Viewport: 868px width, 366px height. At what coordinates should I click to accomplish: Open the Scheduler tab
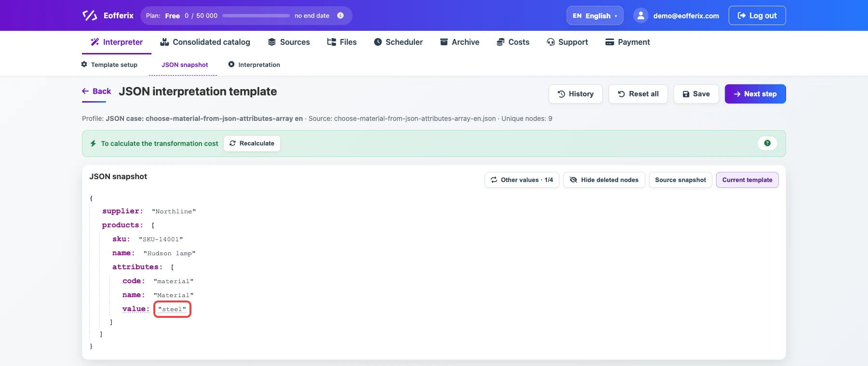pos(398,42)
